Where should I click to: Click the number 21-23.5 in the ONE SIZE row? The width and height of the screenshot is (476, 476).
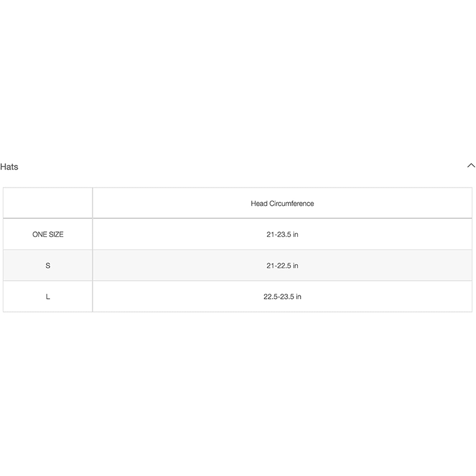tap(278, 235)
